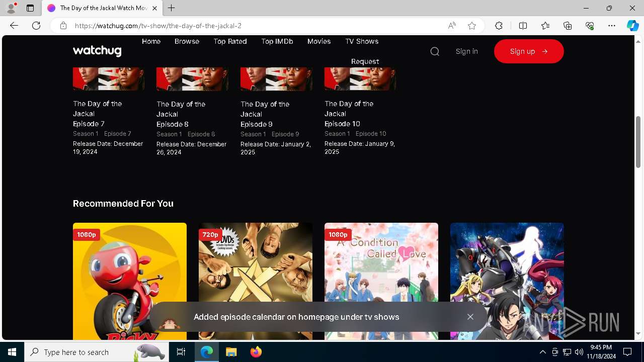The width and height of the screenshot is (644, 362).
Task: Open Top IMDb page
Action: [277, 41]
